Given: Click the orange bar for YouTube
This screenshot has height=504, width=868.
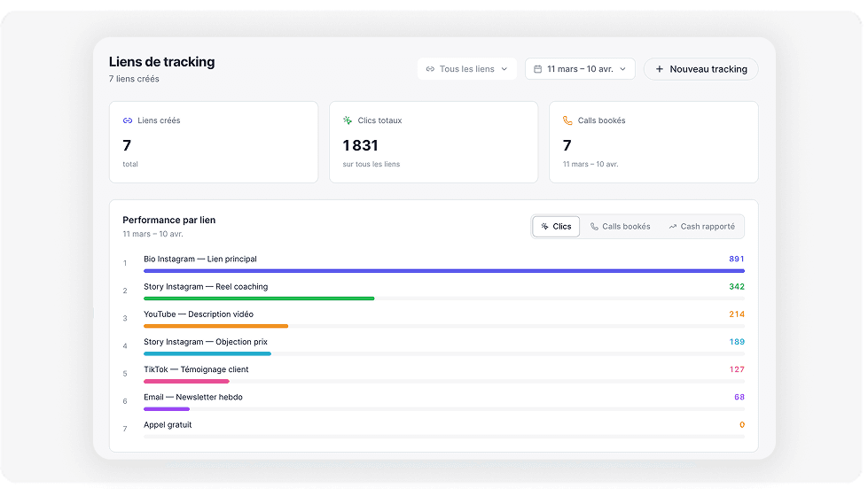Looking at the screenshot, I should (x=216, y=326).
